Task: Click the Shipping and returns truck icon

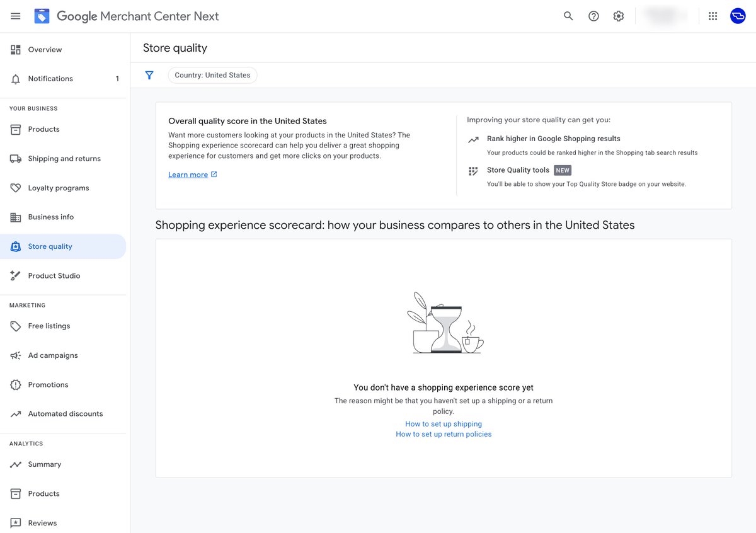Action: [x=16, y=159]
